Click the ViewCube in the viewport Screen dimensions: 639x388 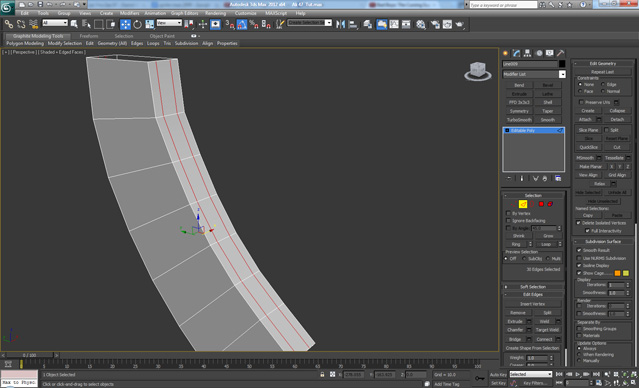pyautogui.click(x=478, y=71)
